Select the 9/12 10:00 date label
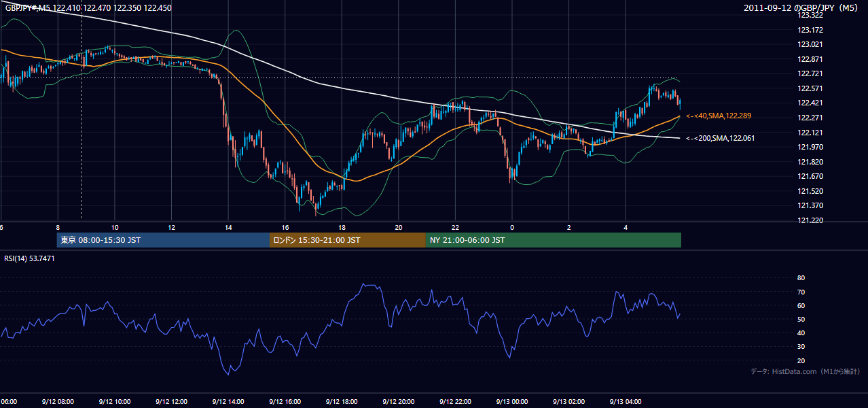 click(115, 402)
